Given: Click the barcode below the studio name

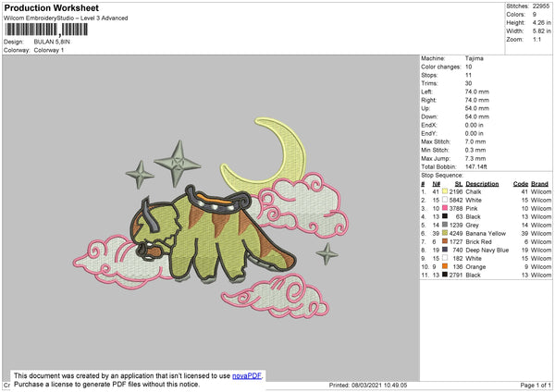Looking at the screenshot, I should click(46, 30).
